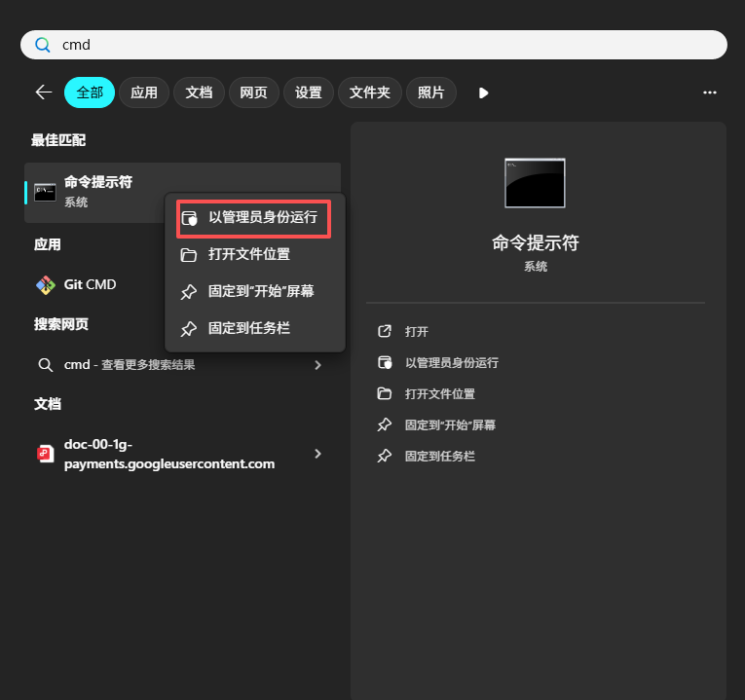Click the large Command Prompt preview icon
745x700 pixels.
pos(535,183)
